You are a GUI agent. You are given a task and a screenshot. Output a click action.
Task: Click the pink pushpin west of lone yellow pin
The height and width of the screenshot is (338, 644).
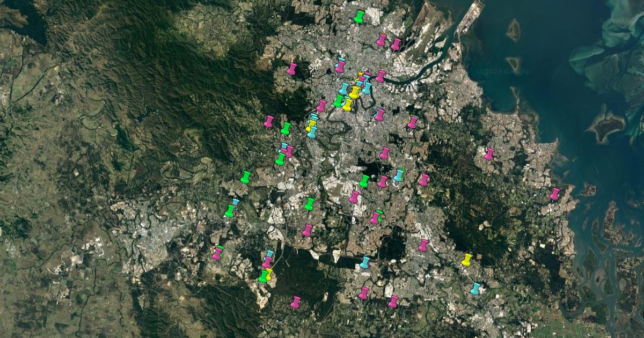[x=423, y=246]
